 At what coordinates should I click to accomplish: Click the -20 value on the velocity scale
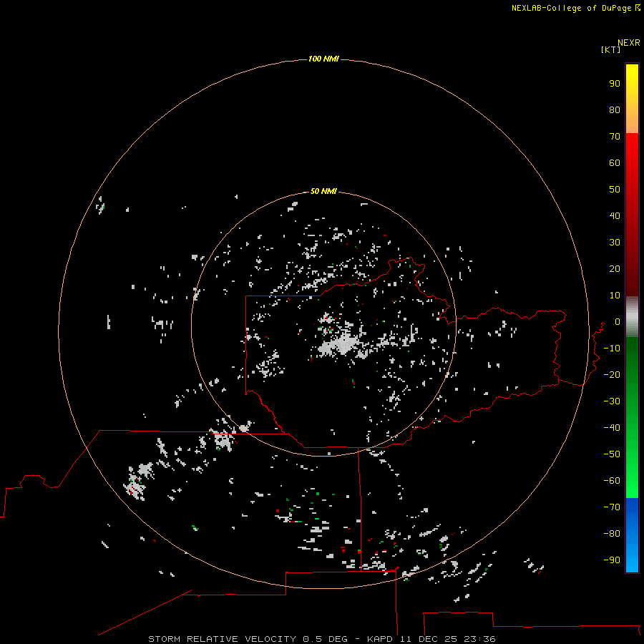(612, 374)
